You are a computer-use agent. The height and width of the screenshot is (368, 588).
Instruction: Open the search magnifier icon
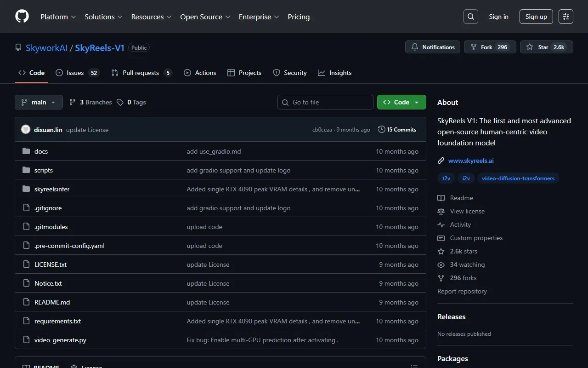470,17
